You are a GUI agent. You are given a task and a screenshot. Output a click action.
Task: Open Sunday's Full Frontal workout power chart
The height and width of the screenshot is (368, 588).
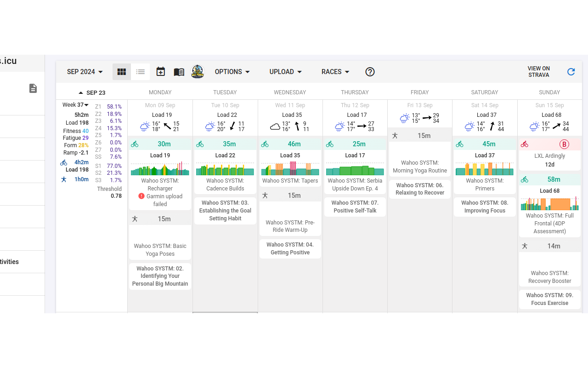click(x=550, y=204)
